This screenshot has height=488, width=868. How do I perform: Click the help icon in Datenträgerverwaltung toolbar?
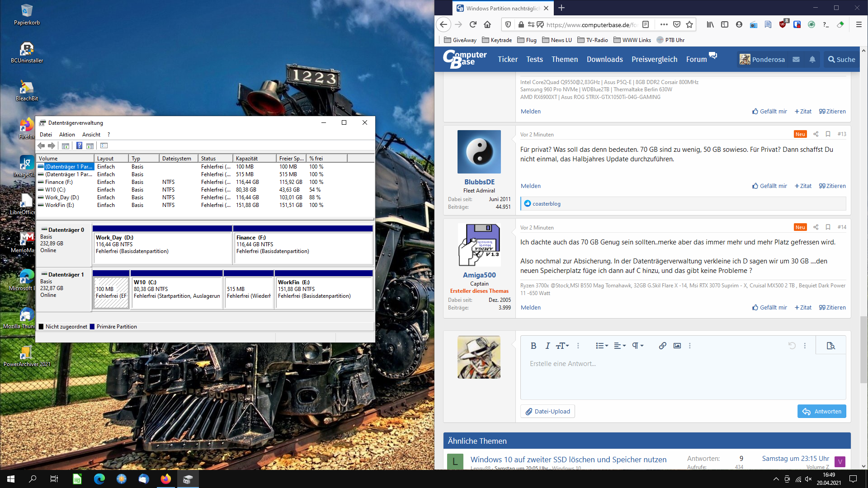coord(79,145)
